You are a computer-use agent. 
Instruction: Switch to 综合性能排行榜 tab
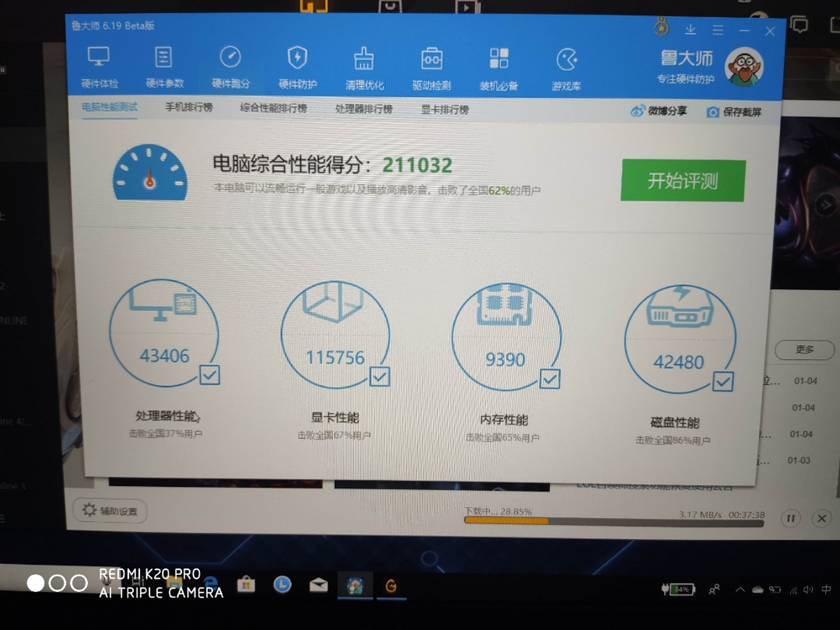(x=273, y=108)
